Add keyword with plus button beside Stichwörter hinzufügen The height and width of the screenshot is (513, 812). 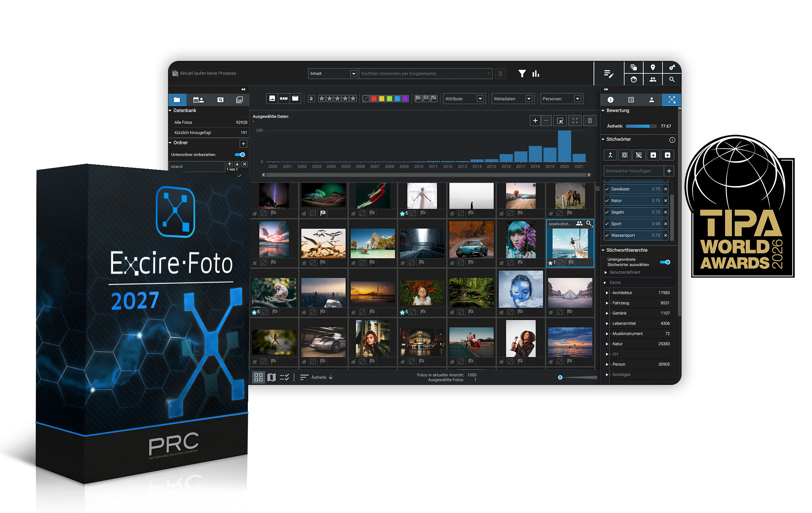pos(669,171)
